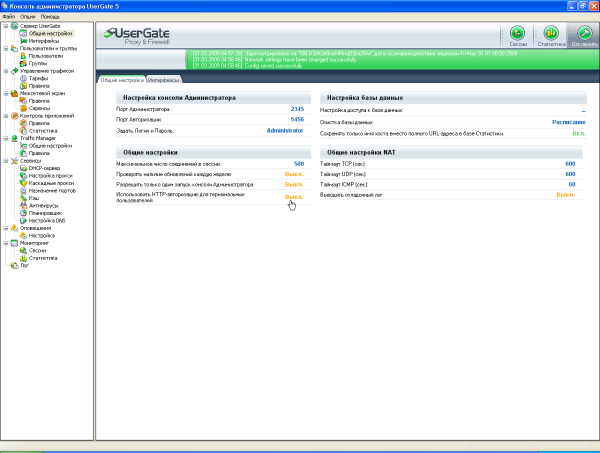
Task: Toggle weekly update check Выкл. value
Action: [x=294, y=174]
